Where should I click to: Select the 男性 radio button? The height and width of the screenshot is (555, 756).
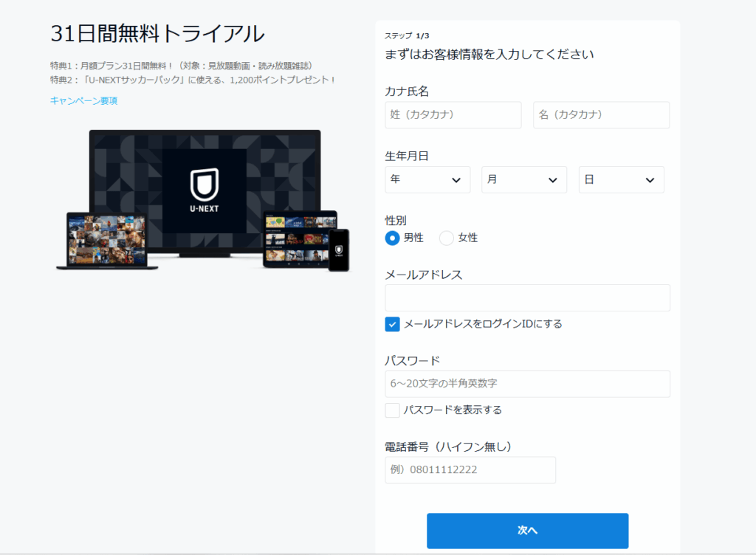(393, 238)
